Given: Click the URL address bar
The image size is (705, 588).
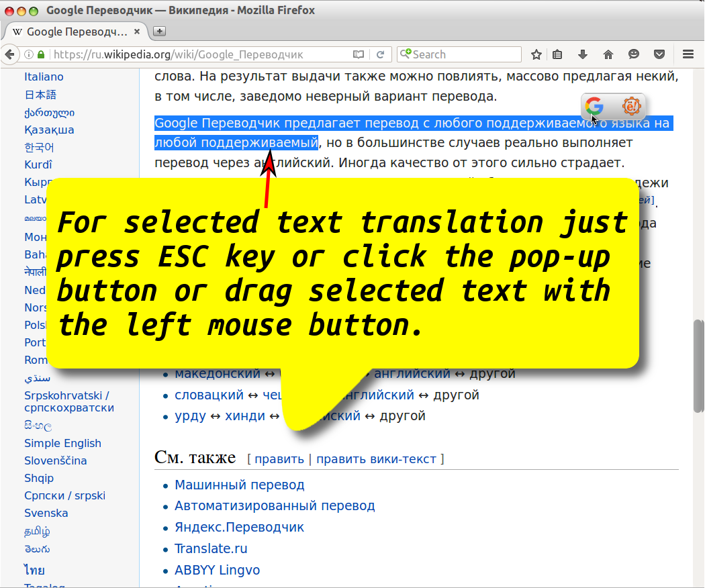Looking at the screenshot, I should (198, 54).
